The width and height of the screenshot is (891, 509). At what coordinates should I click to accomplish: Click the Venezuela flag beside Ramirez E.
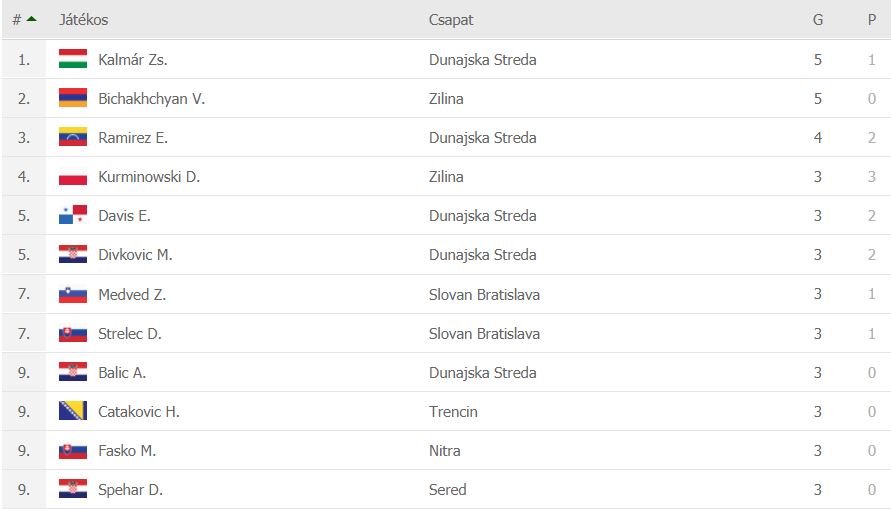click(x=73, y=137)
